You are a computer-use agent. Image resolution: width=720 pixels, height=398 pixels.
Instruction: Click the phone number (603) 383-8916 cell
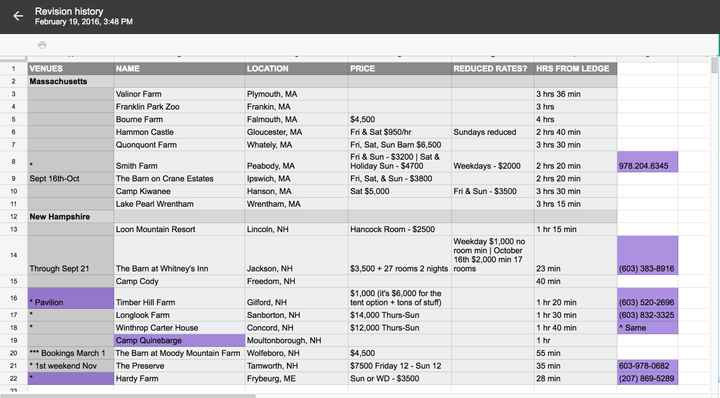point(647,255)
